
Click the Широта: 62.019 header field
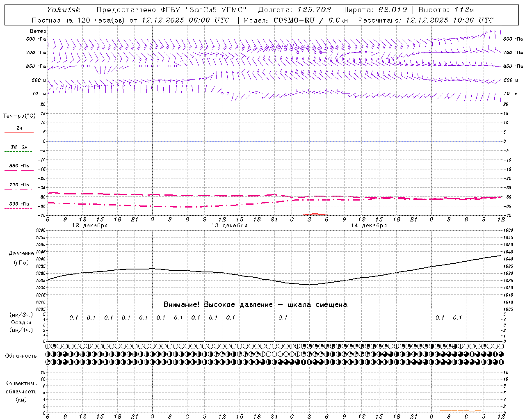374,10
